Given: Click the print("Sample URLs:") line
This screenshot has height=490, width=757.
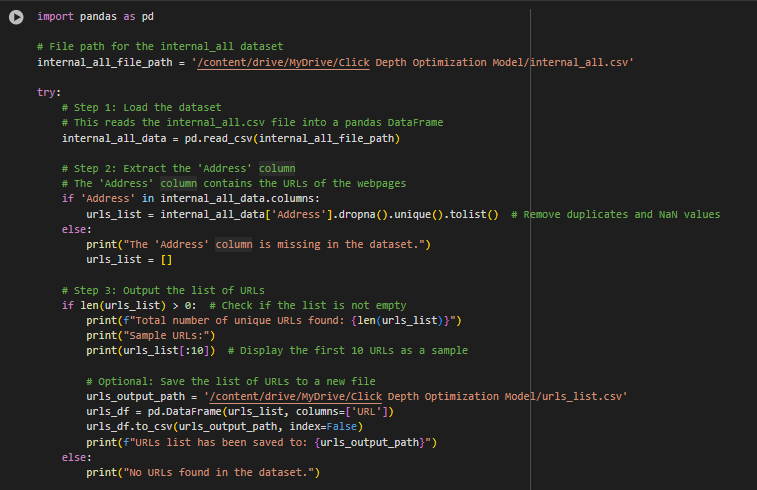Looking at the screenshot, I should point(151,336).
